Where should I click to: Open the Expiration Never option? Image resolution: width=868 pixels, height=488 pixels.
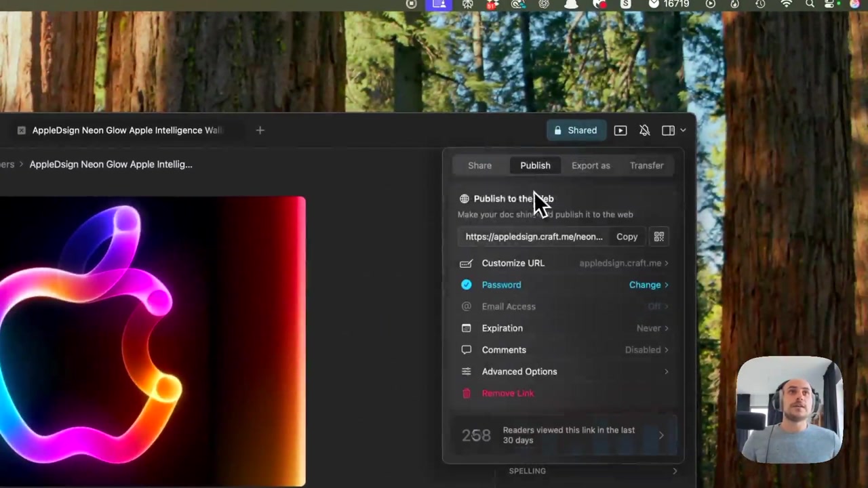coord(652,328)
